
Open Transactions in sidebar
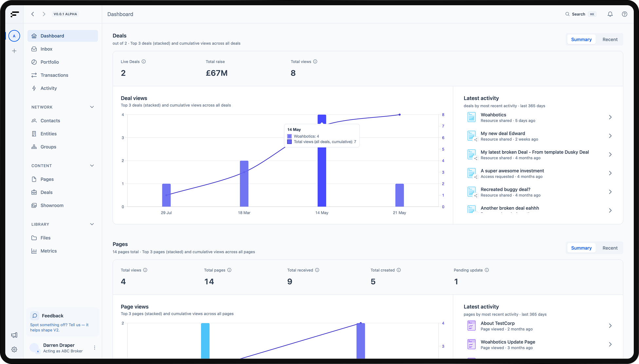(x=63, y=75)
